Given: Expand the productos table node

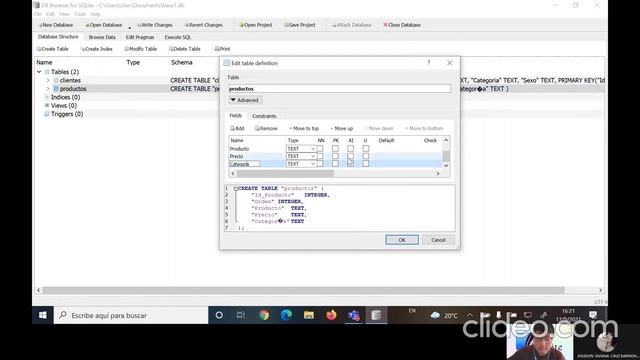Looking at the screenshot, I should pos(48,89).
